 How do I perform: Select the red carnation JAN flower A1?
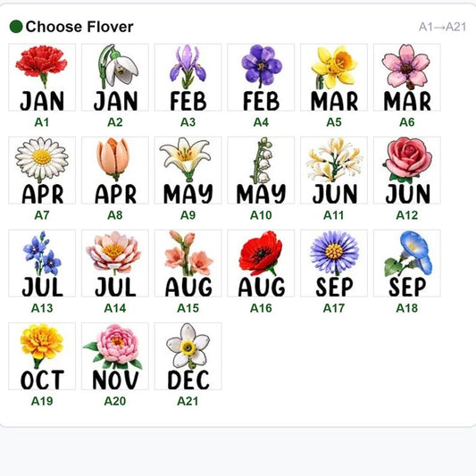[42, 78]
